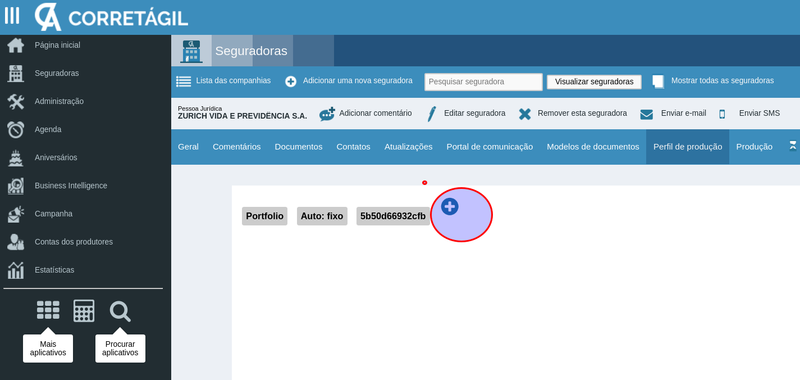Click Visualizar seguradoras button
This screenshot has width=800, height=380.
(x=594, y=82)
